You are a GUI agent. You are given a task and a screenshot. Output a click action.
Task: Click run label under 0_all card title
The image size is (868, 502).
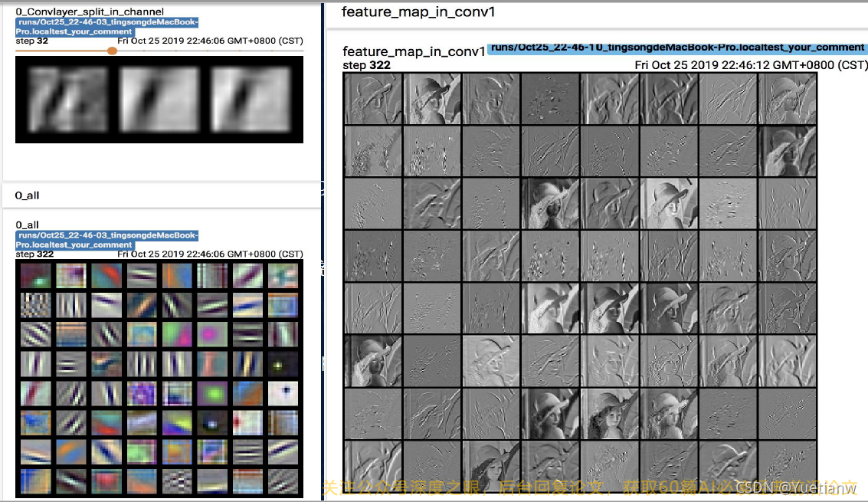(x=106, y=240)
